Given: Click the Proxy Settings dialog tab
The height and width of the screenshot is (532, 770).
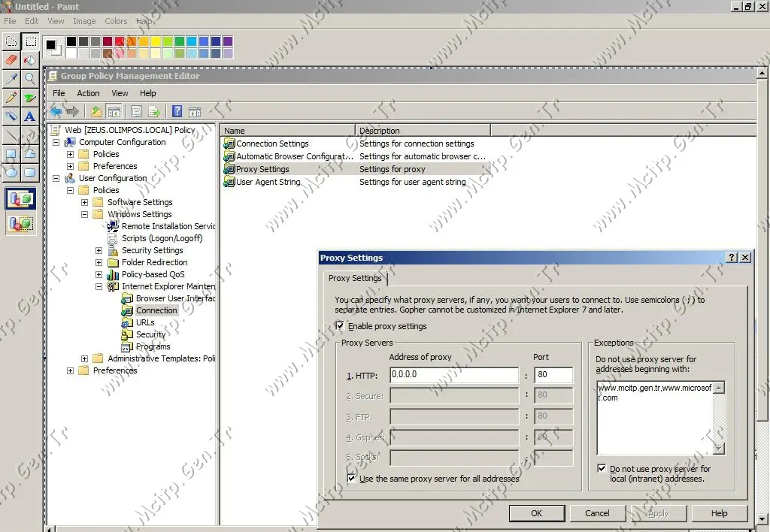Looking at the screenshot, I should point(355,278).
